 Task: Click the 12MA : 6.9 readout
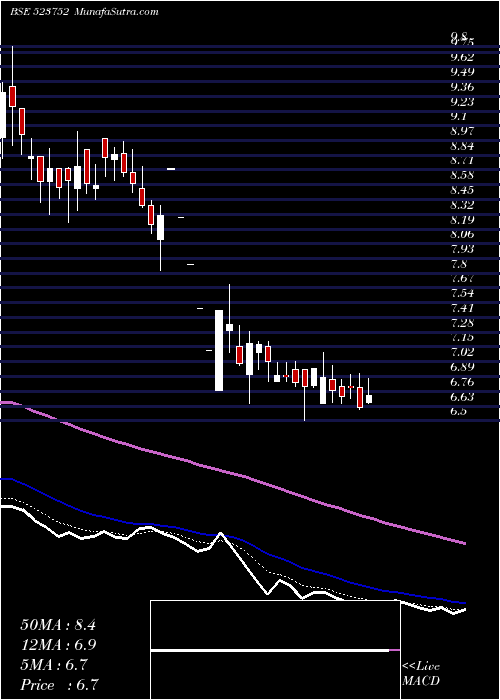(58, 645)
